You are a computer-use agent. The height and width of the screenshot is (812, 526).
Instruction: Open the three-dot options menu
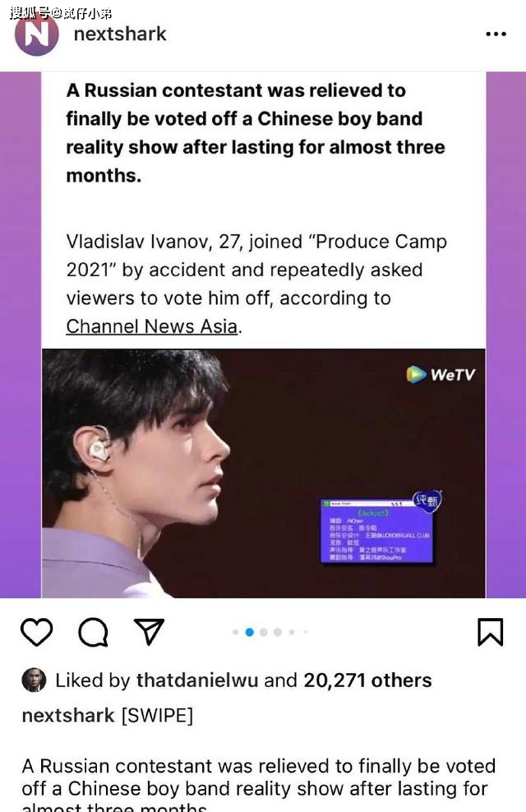click(496, 35)
